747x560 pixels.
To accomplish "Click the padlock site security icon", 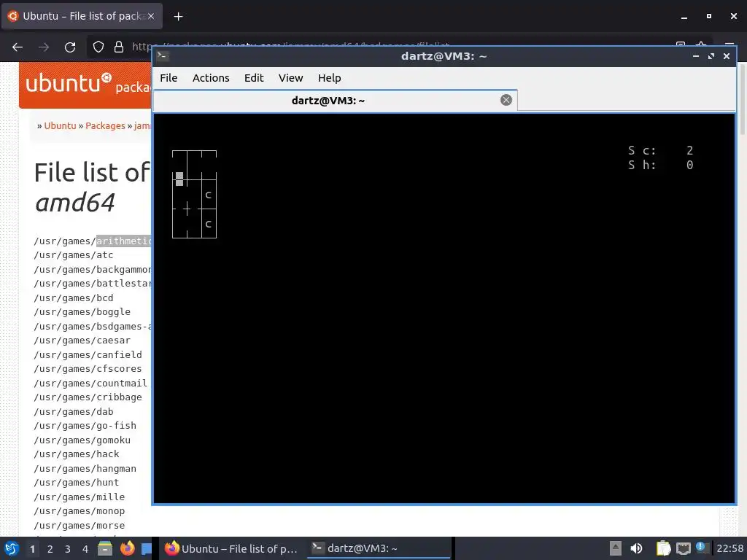I will click(x=119, y=47).
